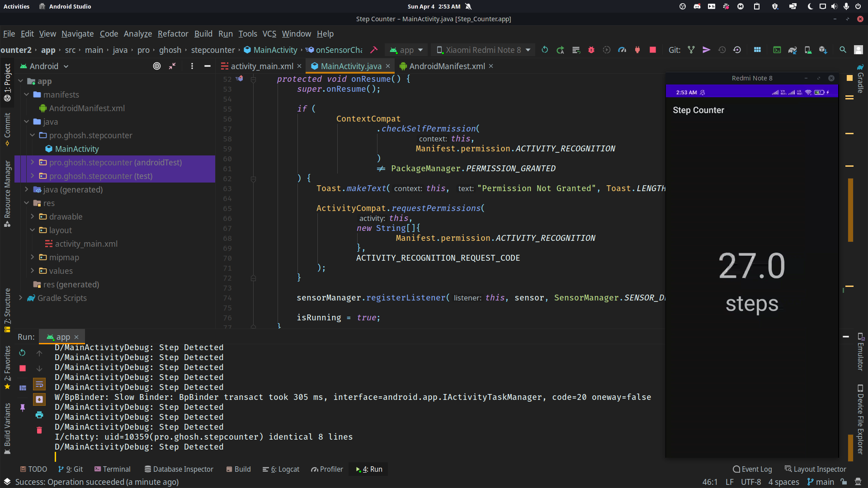This screenshot has height=488, width=868.
Task: Open the Xiaomi Redmi Note 8 device dropdown
Action: pyautogui.click(x=483, y=50)
